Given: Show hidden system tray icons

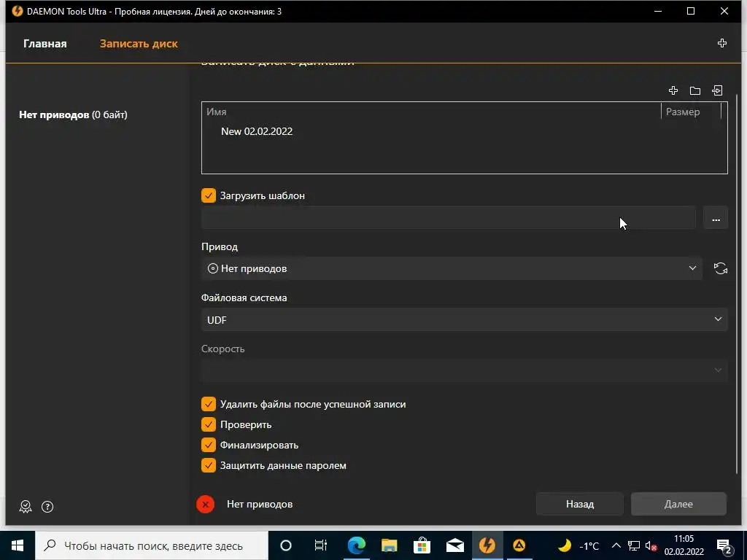Looking at the screenshot, I should 616,545.
